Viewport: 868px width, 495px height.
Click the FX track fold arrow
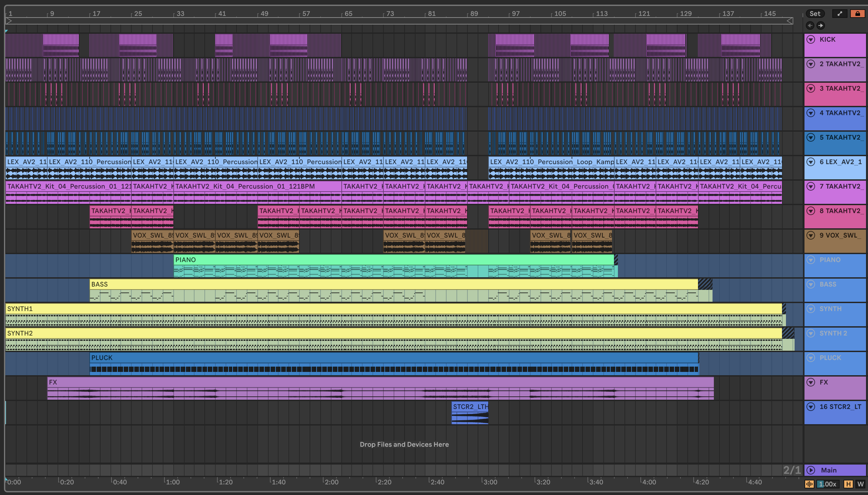coord(811,382)
